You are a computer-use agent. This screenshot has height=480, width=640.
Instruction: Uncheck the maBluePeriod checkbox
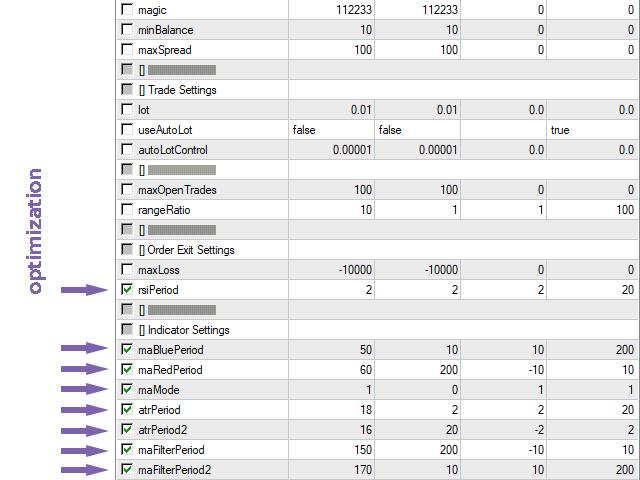coord(127,349)
